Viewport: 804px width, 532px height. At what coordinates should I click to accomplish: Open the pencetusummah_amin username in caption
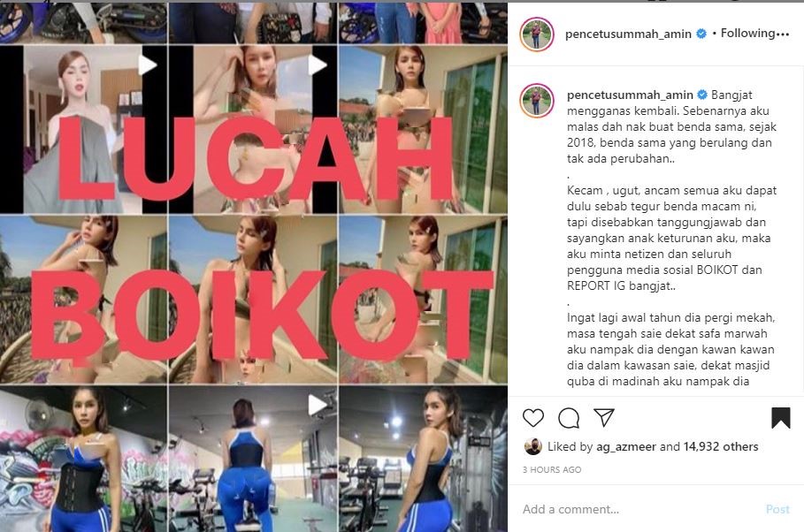pos(630,95)
